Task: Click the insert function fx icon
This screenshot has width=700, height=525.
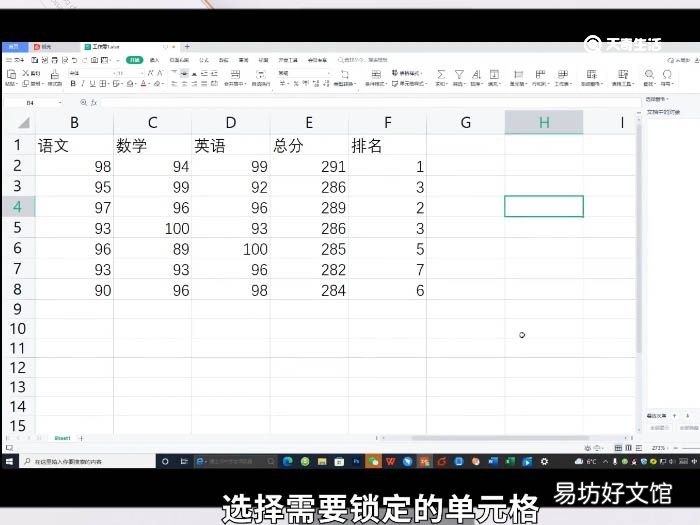Action: [94, 103]
